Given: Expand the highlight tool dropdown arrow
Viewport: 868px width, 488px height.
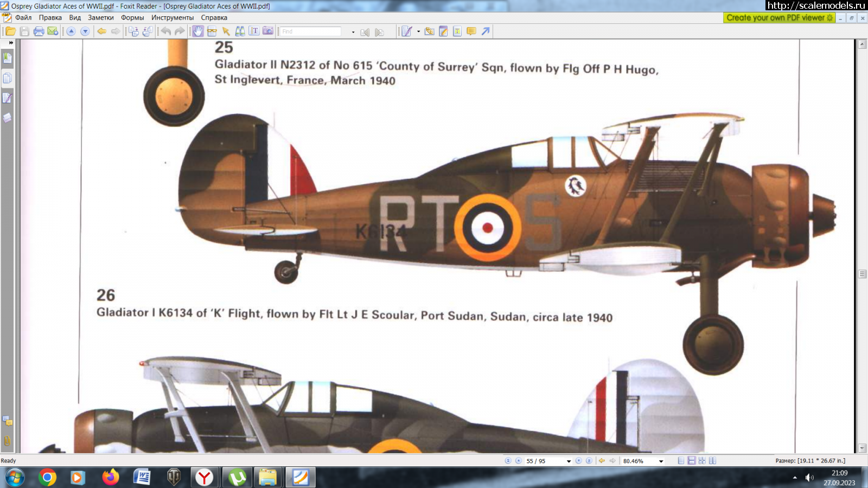Looking at the screenshot, I should [418, 31].
